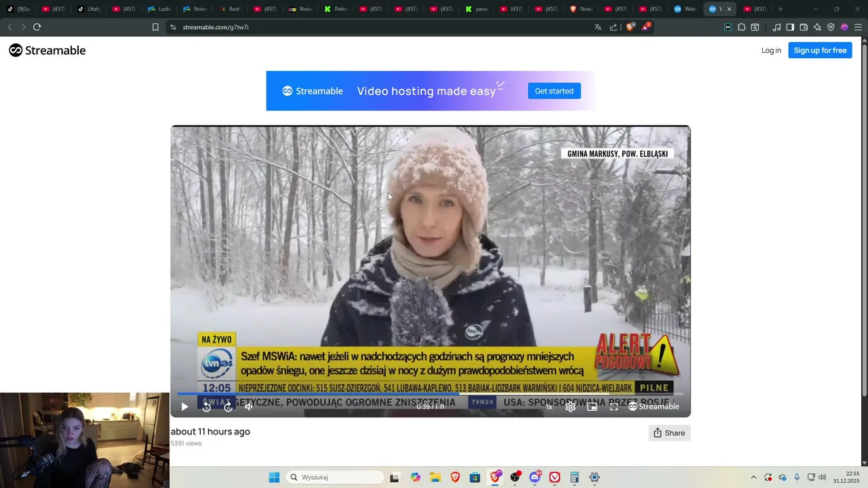Open the media control music note icon
The height and width of the screenshot is (488, 868).
coord(777,27)
